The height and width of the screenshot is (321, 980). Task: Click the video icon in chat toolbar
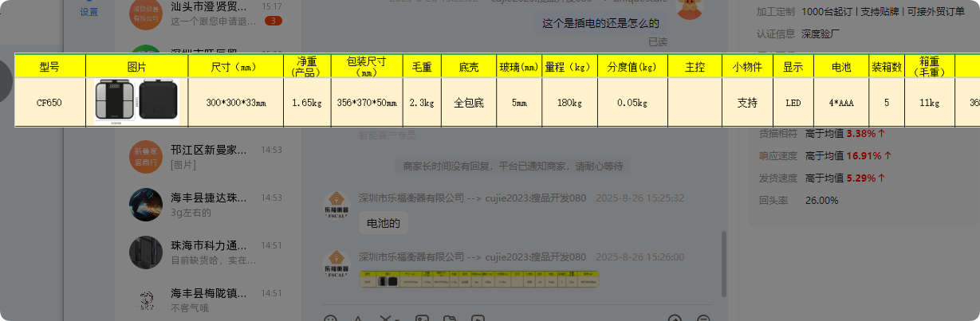point(478,319)
